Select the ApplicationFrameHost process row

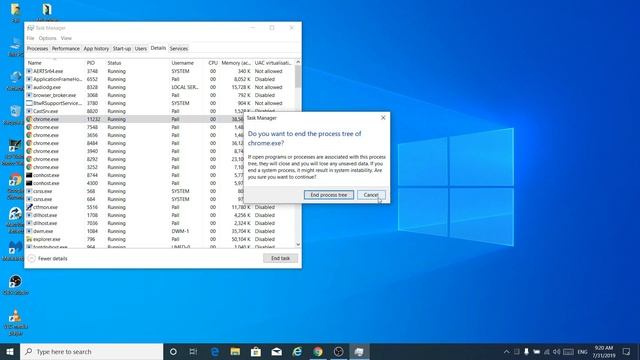pos(160,79)
